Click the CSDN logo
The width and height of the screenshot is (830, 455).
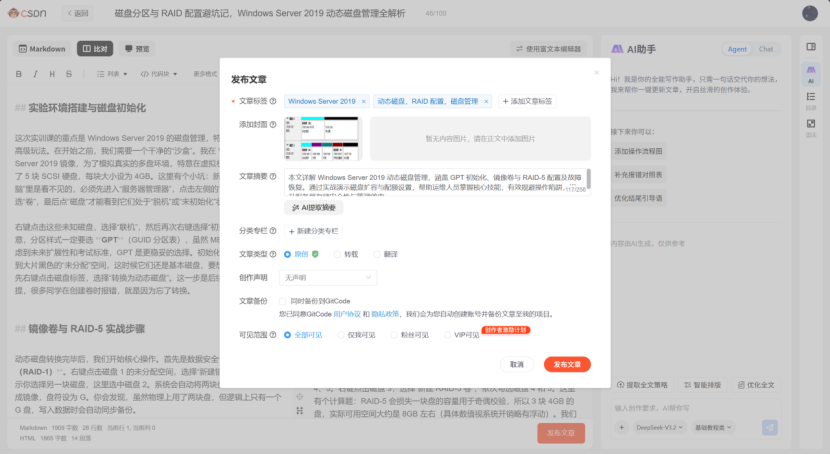pos(27,13)
